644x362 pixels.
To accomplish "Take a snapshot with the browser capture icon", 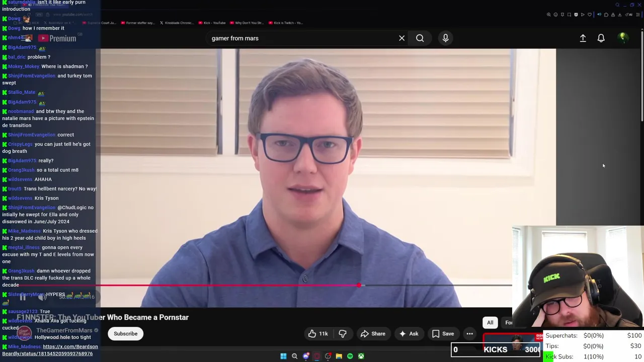I will pyautogui.click(x=569, y=15).
